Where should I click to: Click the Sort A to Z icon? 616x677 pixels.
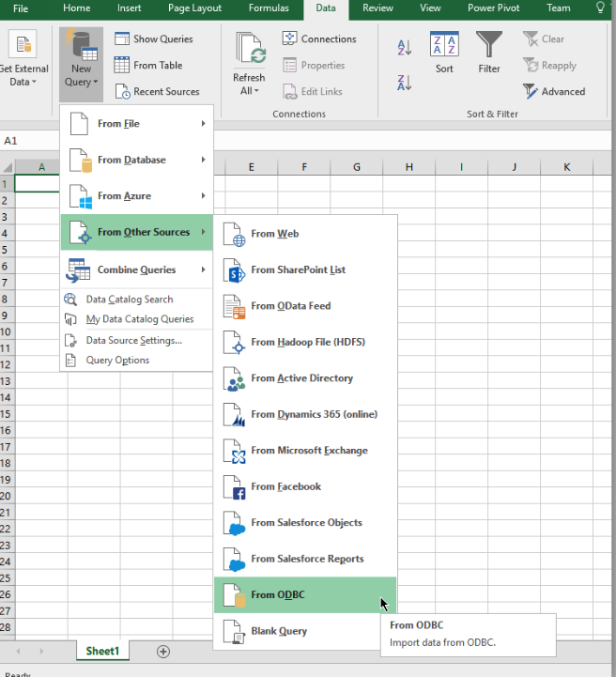(405, 48)
